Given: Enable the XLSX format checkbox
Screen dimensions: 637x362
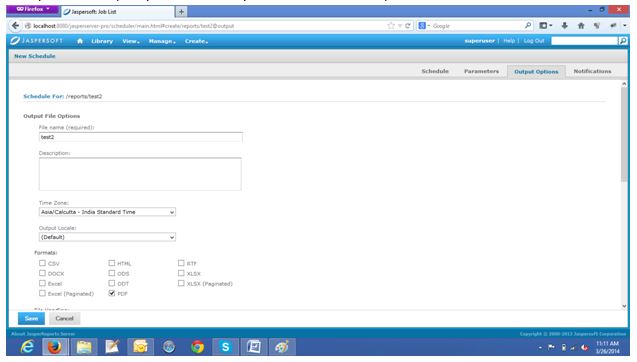Looking at the screenshot, I should pos(181,273).
